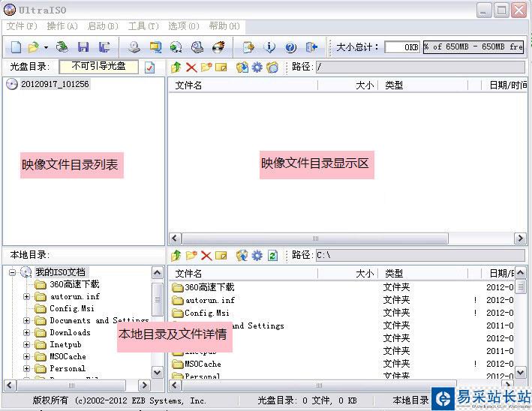Click the Burn CD/DVD image flame icon
532x411 pixels.
[x=218, y=47]
